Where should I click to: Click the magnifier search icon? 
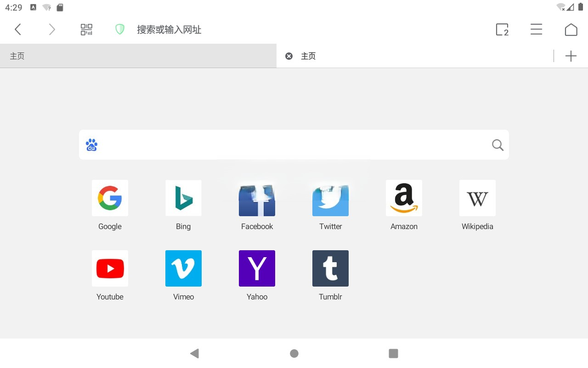click(x=498, y=145)
